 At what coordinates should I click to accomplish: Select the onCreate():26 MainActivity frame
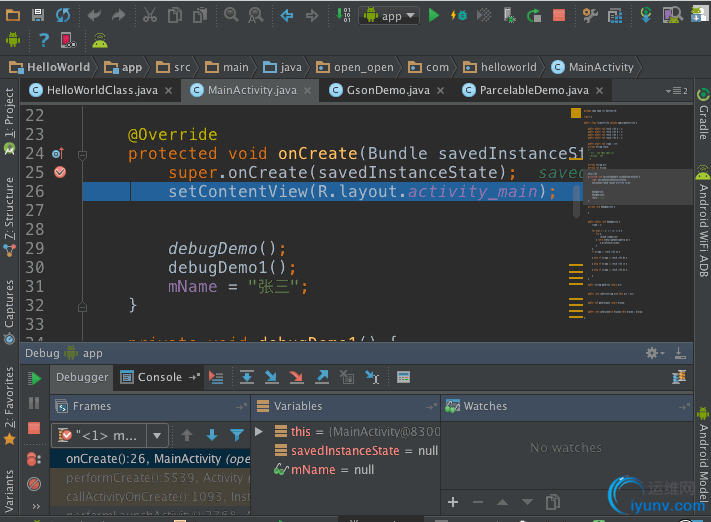pos(150,459)
